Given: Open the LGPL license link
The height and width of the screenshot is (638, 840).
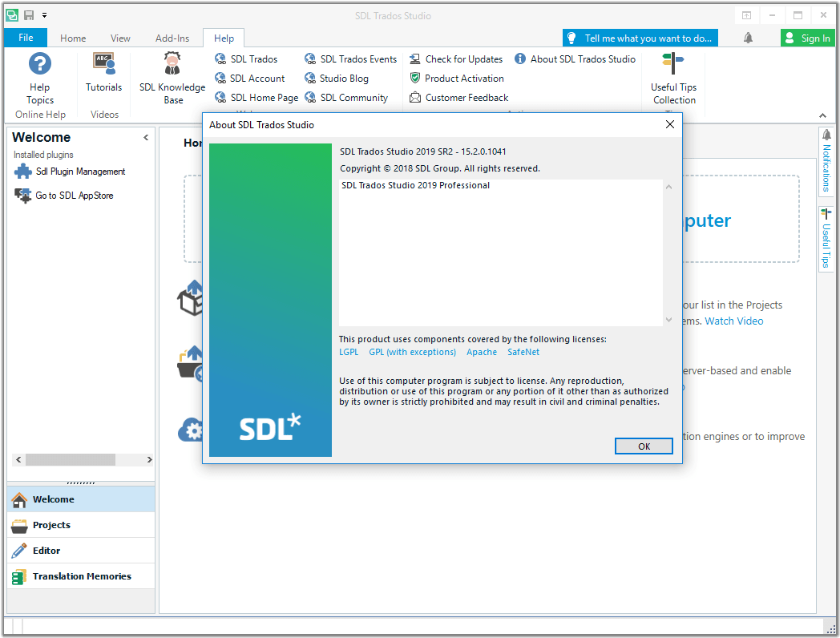Looking at the screenshot, I should [349, 352].
